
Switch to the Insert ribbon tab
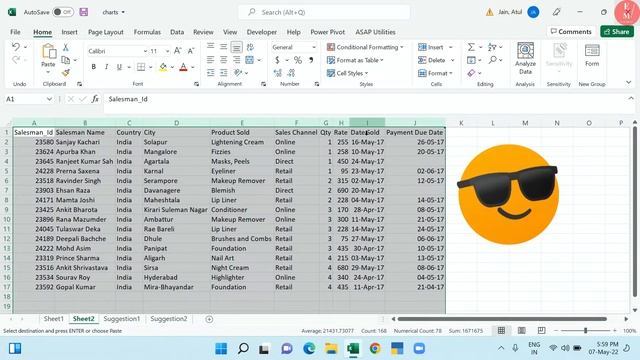click(69, 32)
